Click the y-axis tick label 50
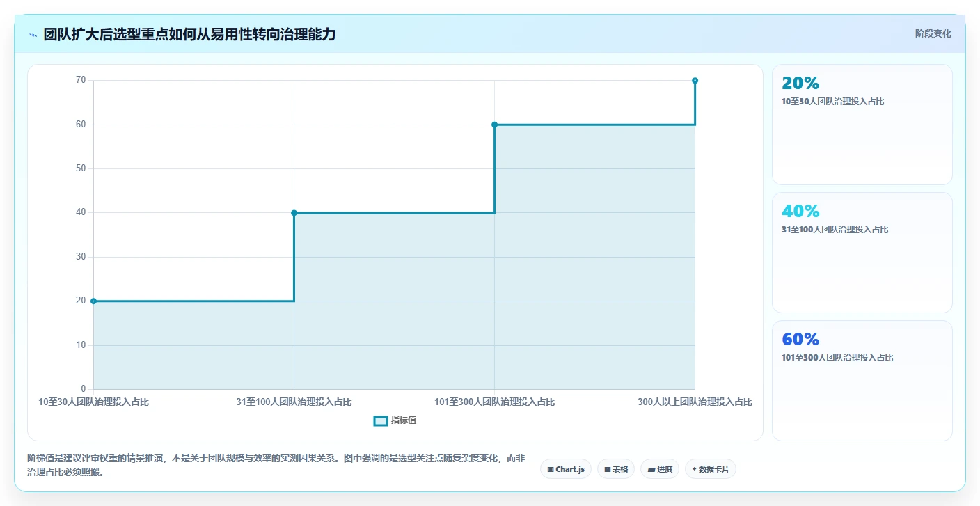 coord(81,168)
